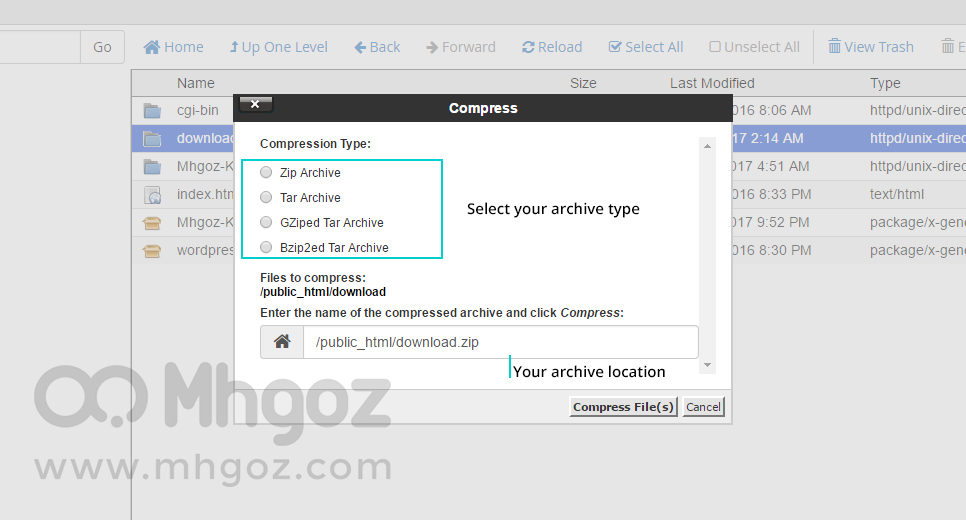The width and height of the screenshot is (966, 520).
Task: Click Select All in toolbar
Action: [646, 47]
